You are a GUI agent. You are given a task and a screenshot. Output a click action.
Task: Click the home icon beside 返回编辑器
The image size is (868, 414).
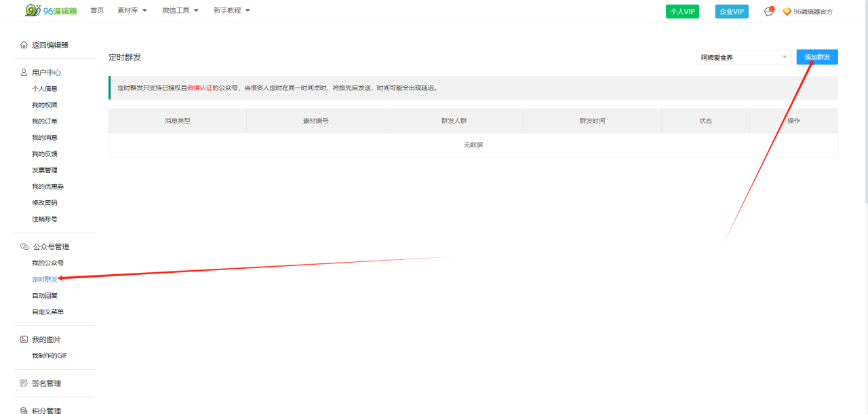coord(24,45)
